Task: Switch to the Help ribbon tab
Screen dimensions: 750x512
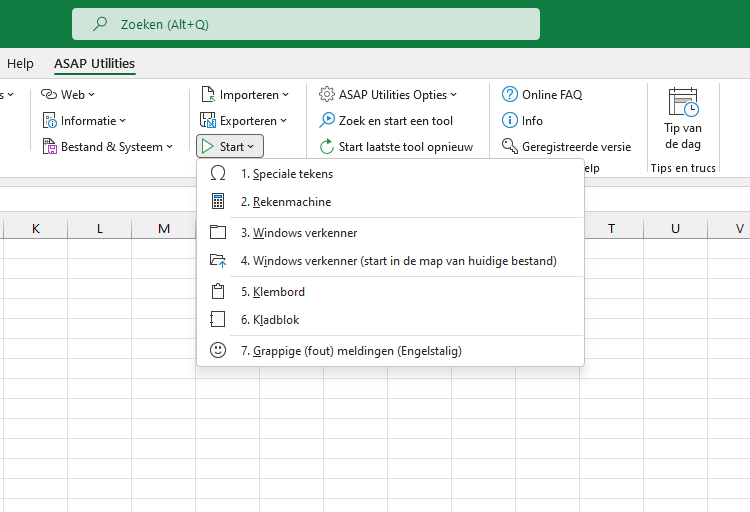Action: pos(20,63)
